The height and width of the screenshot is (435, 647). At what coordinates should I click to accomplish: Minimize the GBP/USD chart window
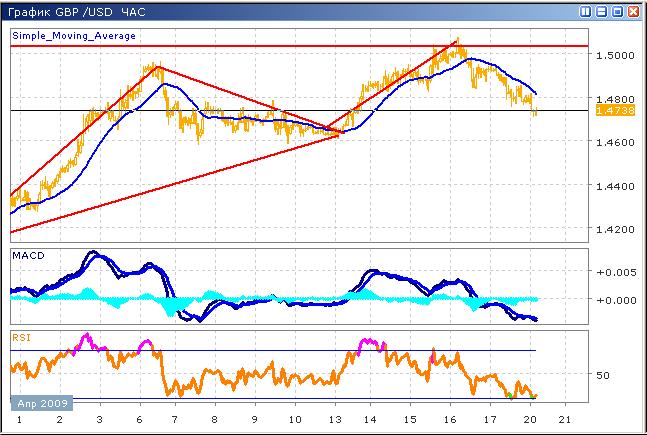602,11
